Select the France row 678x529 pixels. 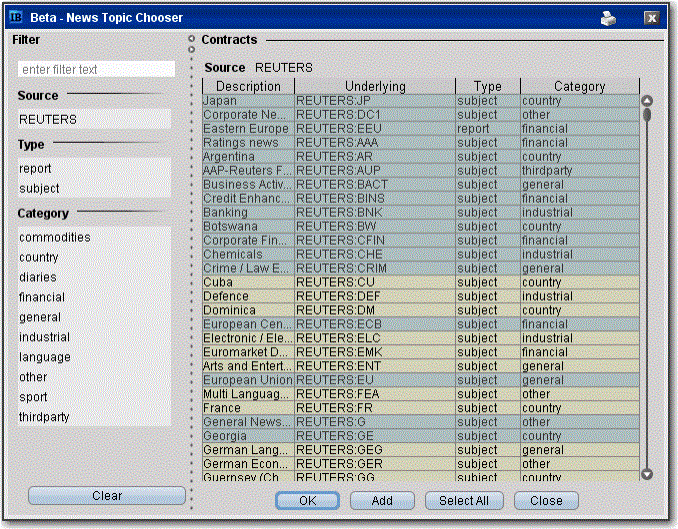(421, 407)
